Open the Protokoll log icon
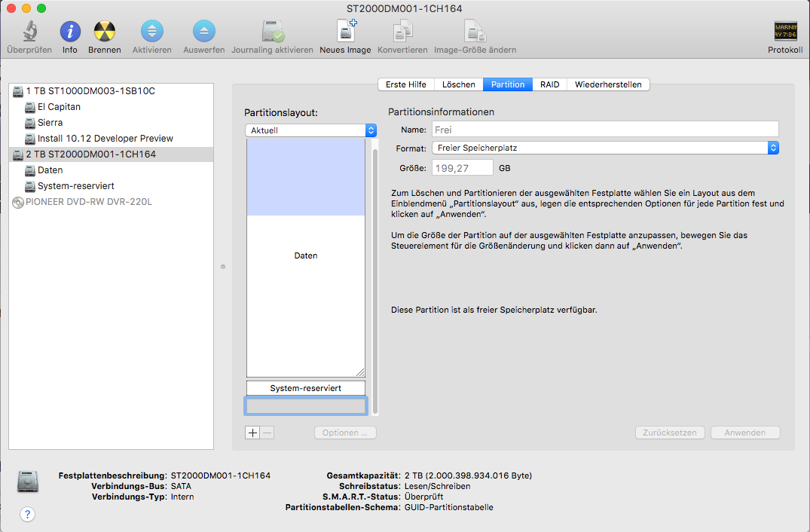Viewport: 810px width, 532px height. point(785,32)
